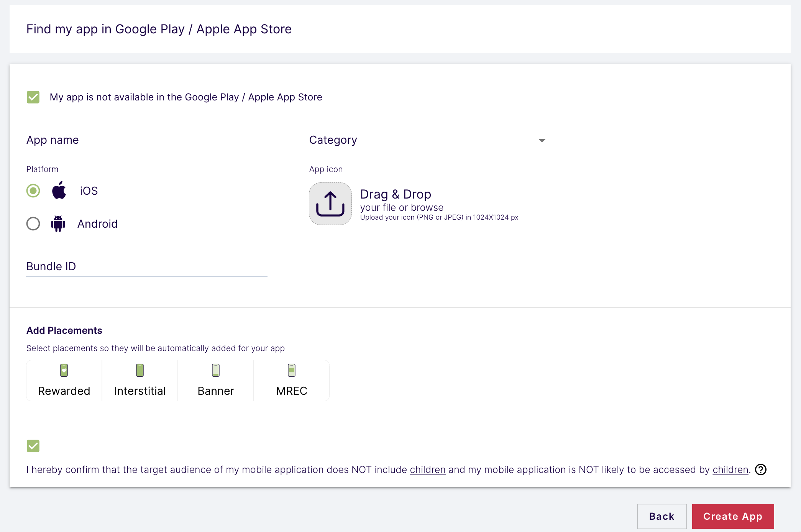Select the Android platform radio button
The width and height of the screenshot is (801, 532).
[x=33, y=223]
